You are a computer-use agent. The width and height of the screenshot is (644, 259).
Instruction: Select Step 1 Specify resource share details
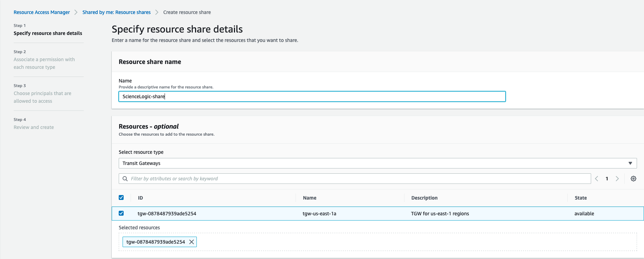pos(48,33)
